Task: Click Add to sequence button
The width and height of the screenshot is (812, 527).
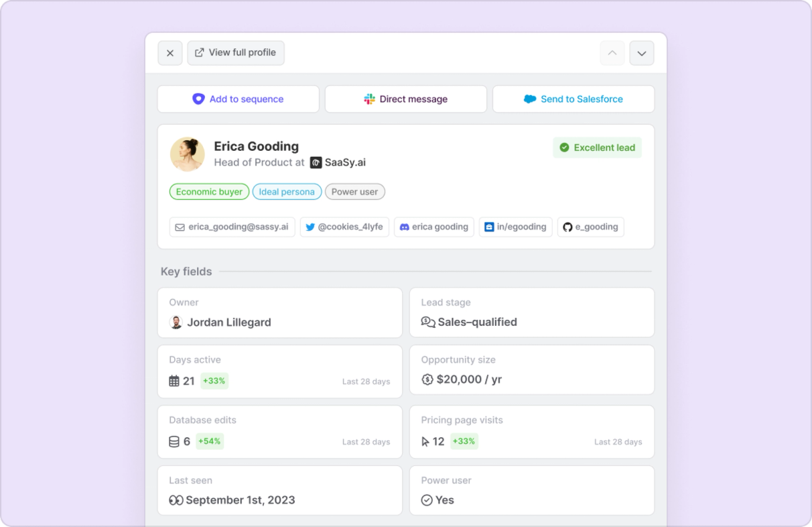Action: tap(239, 99)
